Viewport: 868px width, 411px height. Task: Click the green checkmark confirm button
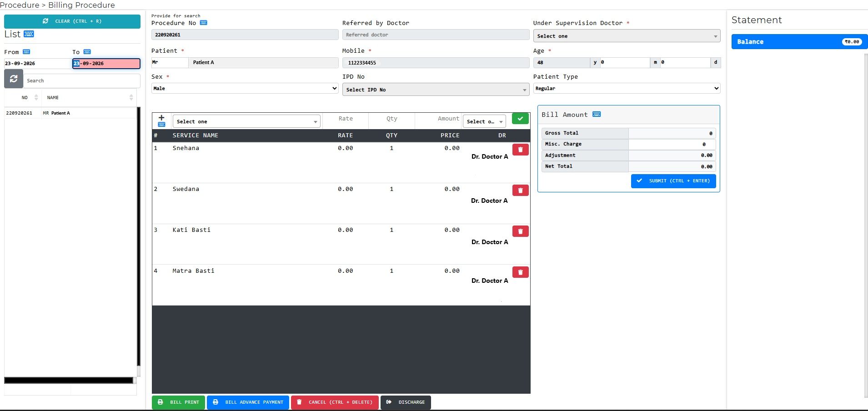520,118
